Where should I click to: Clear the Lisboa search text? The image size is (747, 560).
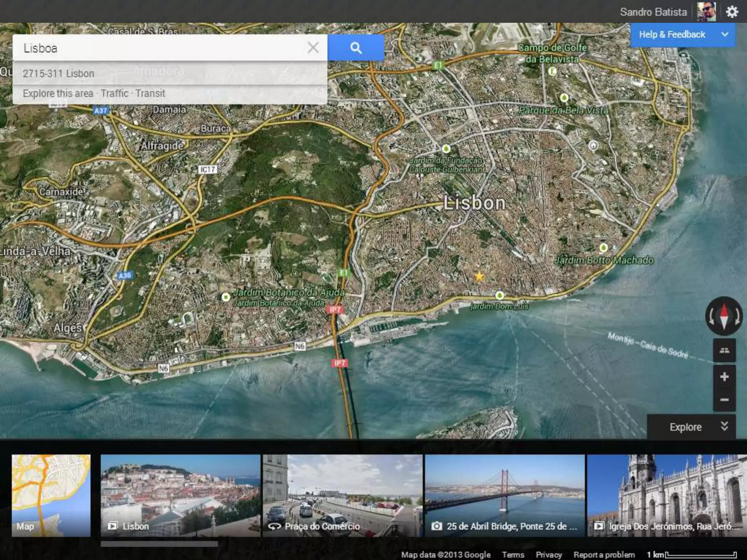(313, 48)
